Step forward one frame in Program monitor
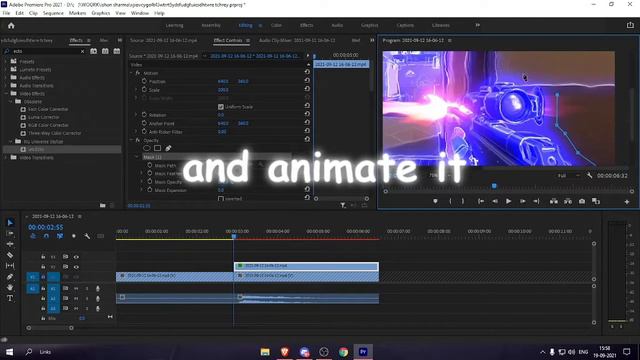640x360 pixels. point(522,201)
